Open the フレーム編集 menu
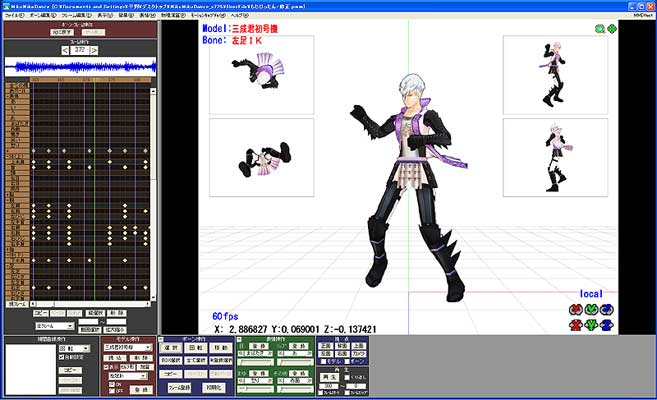Screen dimensions: 657x400 click(77, 15)
